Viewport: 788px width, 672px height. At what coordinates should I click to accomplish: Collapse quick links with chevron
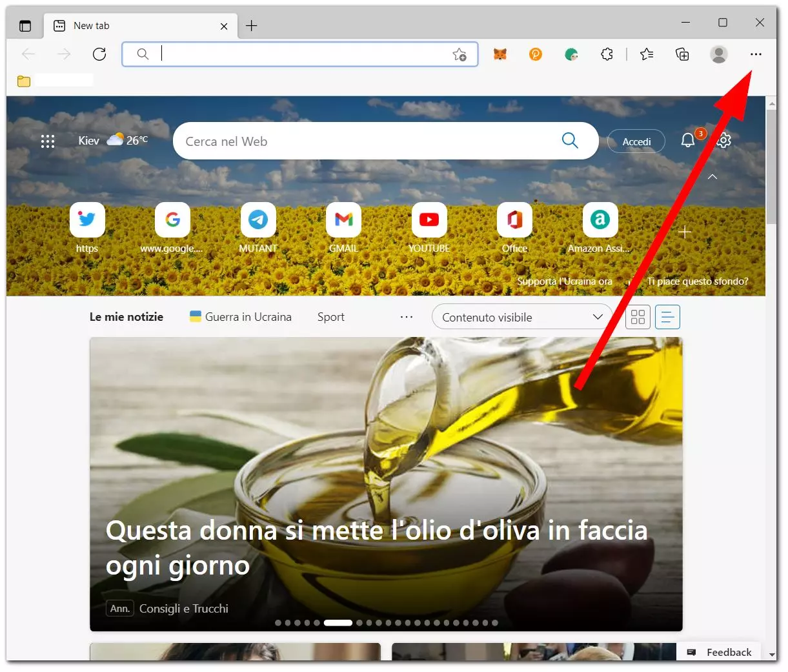(712, 177)
